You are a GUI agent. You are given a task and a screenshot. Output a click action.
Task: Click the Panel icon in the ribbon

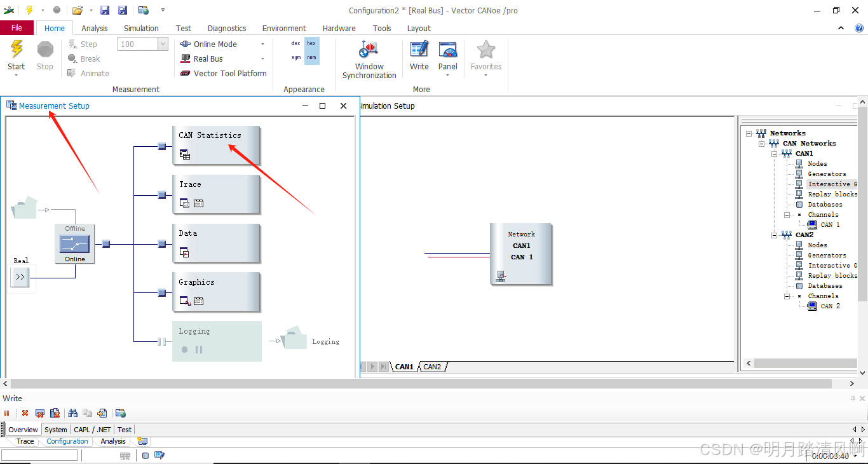pos(448,50)
